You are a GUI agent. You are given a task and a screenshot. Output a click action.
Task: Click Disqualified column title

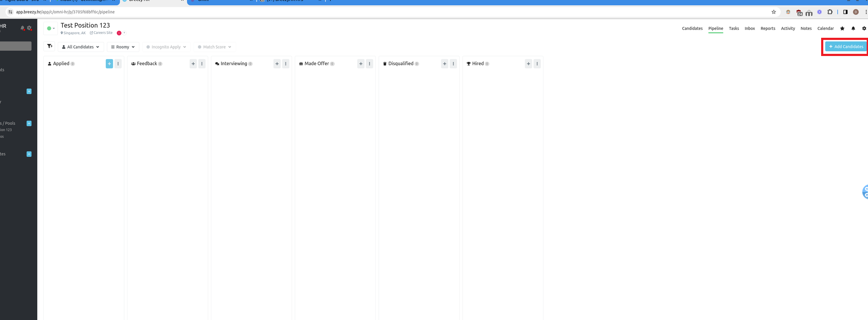401,64
